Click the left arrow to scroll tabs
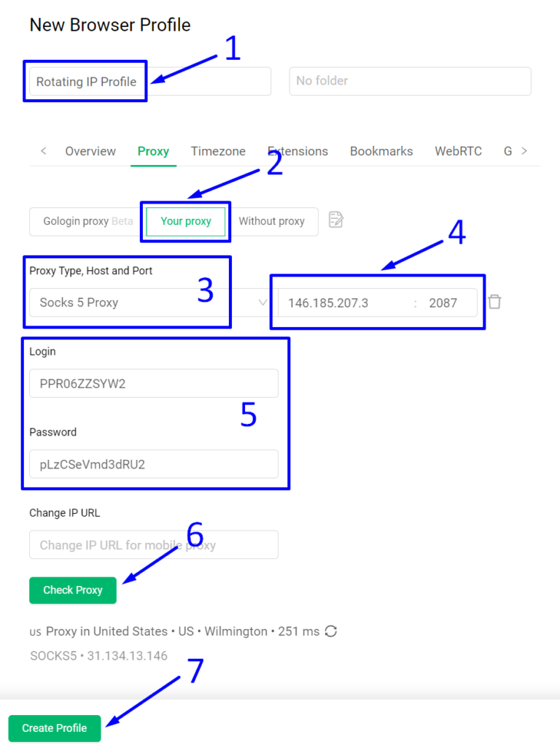The height and width of the screenshot is (748, 560). 43,151
